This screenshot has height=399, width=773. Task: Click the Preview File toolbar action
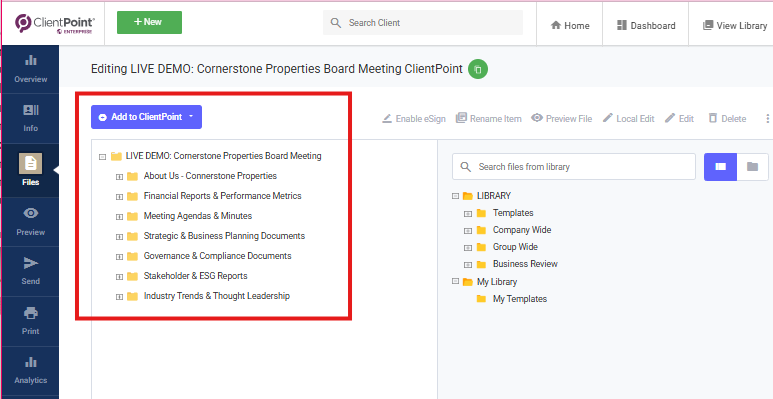[x=562, y=118]
